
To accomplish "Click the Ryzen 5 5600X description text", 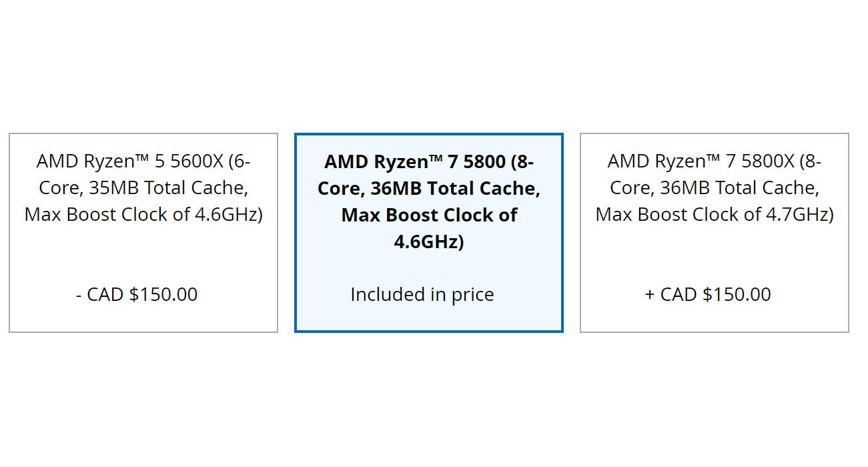I will pos(143,187).
